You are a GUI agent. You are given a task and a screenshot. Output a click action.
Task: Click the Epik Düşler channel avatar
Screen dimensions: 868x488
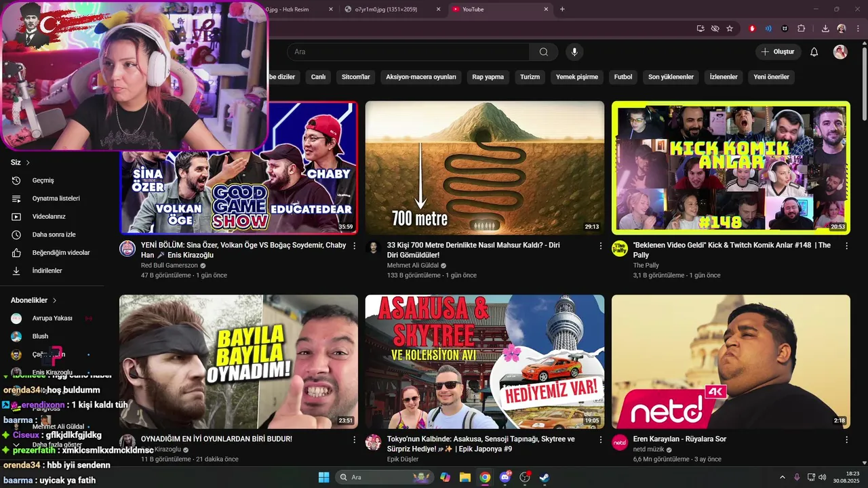point(374,443)
